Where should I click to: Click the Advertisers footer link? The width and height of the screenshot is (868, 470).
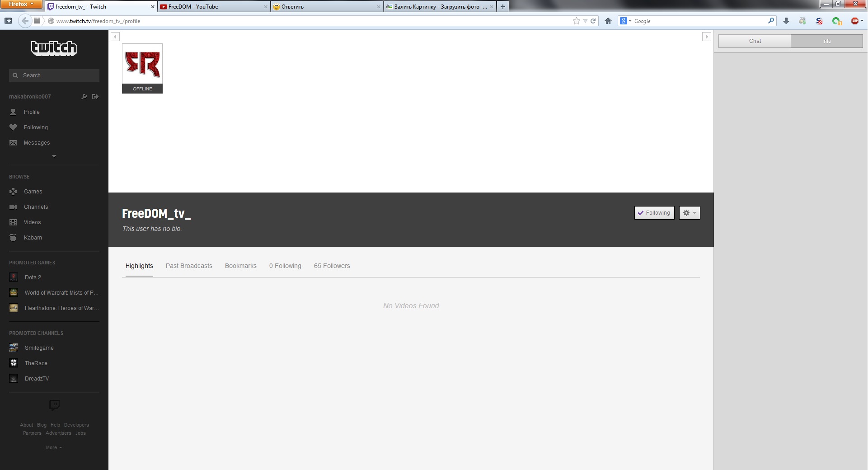(58, 433)
